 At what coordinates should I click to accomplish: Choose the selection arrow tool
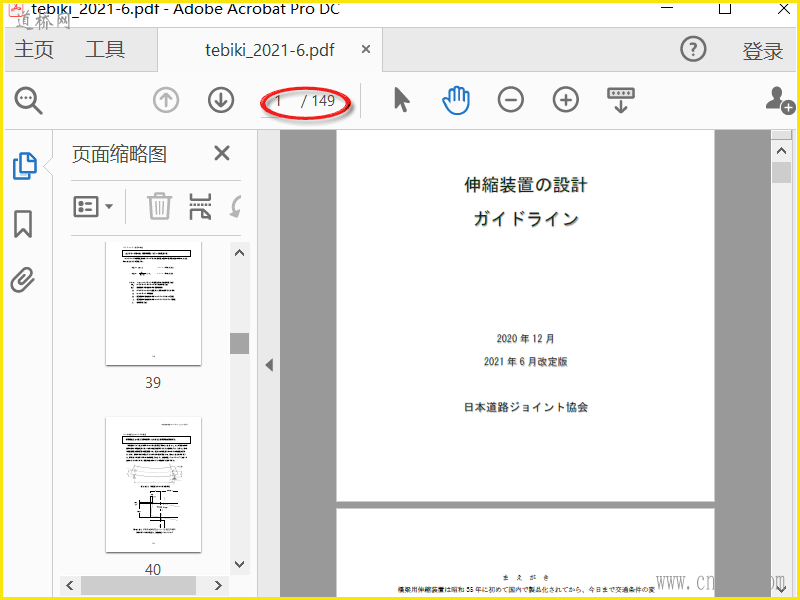coord(402,99)
